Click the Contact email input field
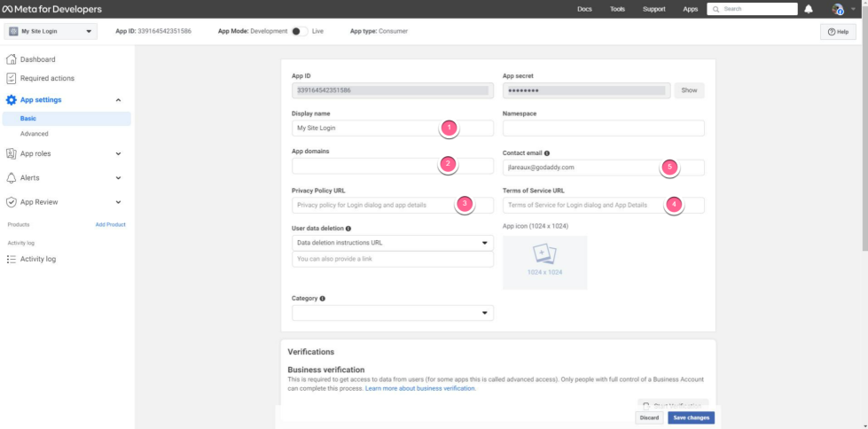 (x=604, y=168)
